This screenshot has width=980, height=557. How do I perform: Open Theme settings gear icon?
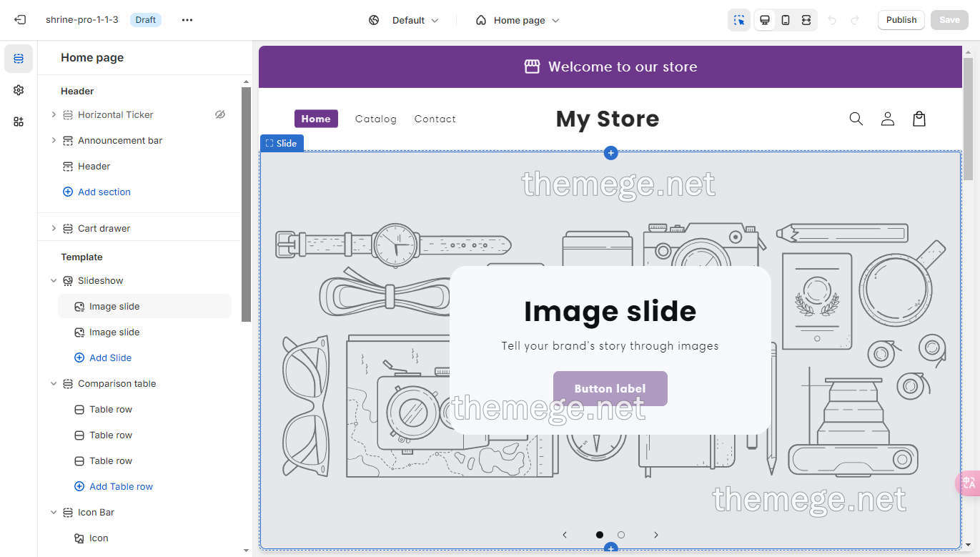click(x=19, y=90)
